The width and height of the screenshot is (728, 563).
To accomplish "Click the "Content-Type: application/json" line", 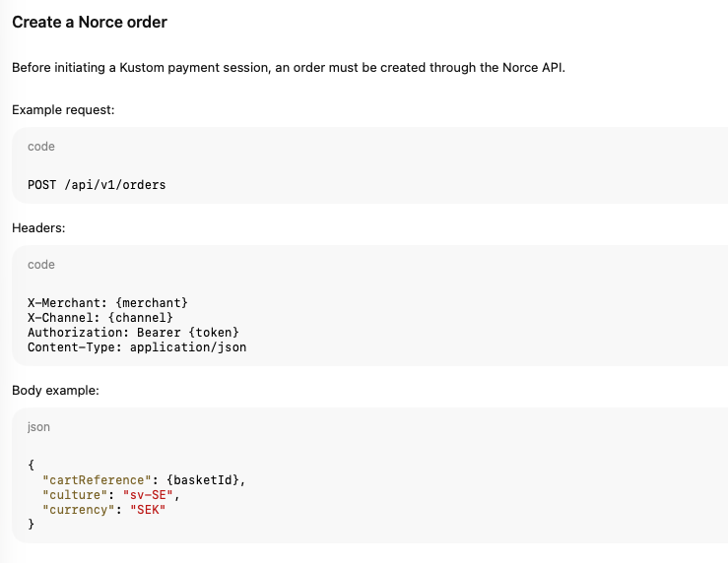I will [137, 346].
